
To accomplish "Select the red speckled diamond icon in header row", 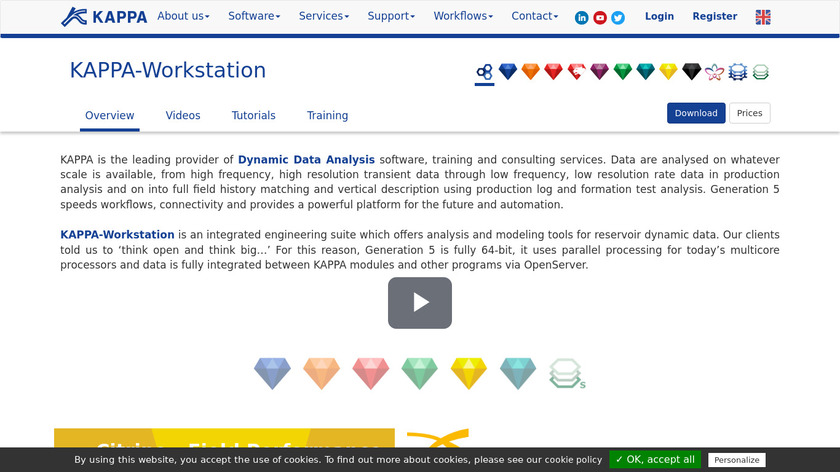I will pyautogui.click(x=576, y=71).
